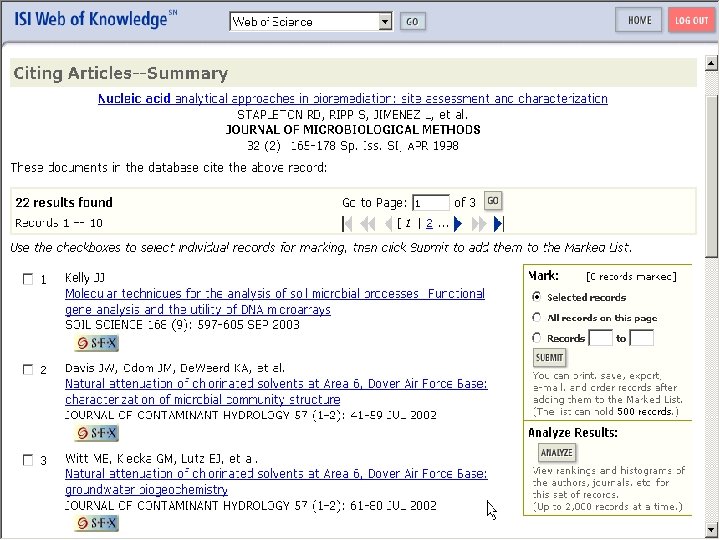The image size is (720, 540).
Task: Click the Go to Page number field
Action: click(x=431, y=203)
